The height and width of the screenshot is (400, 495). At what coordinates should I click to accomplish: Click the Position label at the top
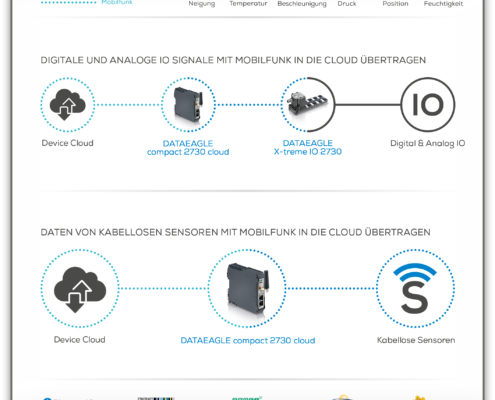pyautogui.click(x=395, y=4)
